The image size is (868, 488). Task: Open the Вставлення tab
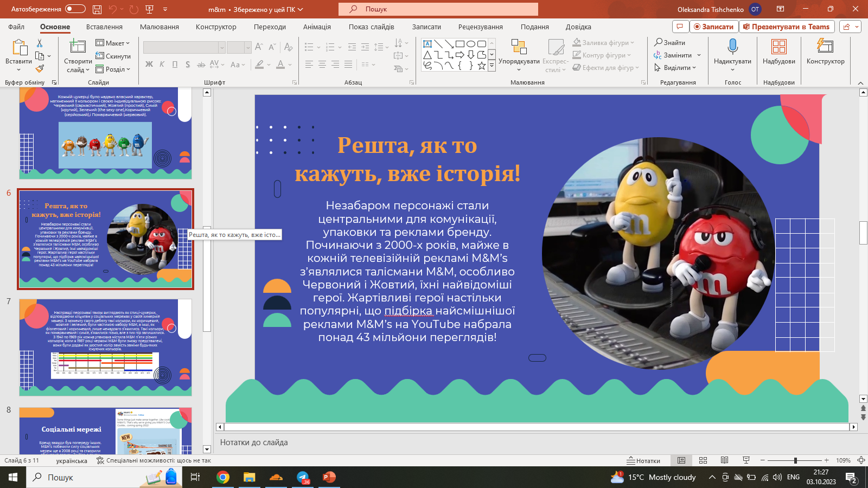[104, 27]
